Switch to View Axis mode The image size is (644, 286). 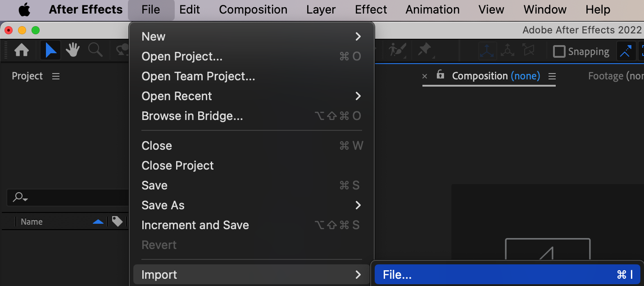(529, 51)
